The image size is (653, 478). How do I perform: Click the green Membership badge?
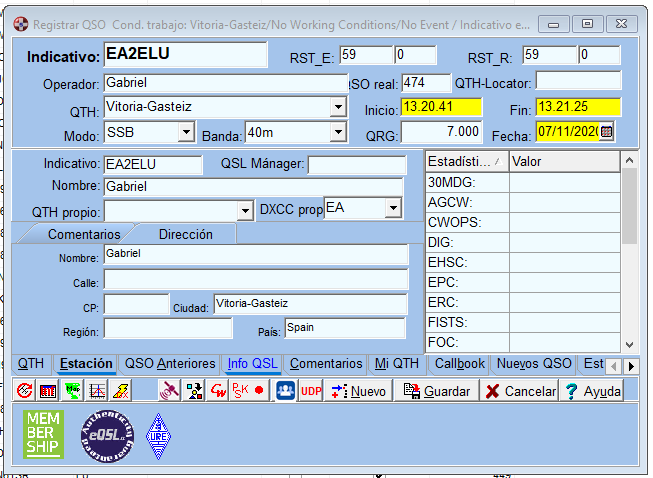[x=43, y=434]
